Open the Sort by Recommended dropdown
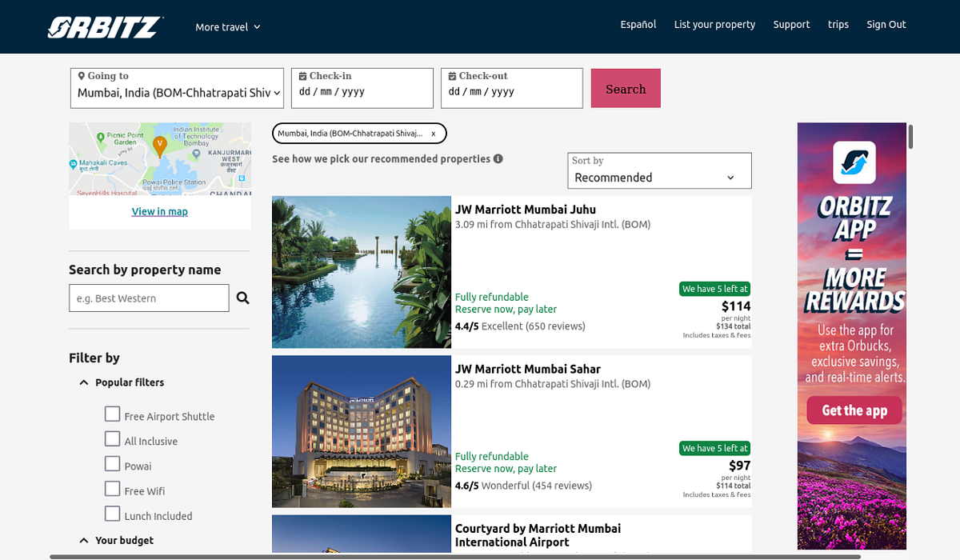The image size is (960, 560). coord(660,170)
